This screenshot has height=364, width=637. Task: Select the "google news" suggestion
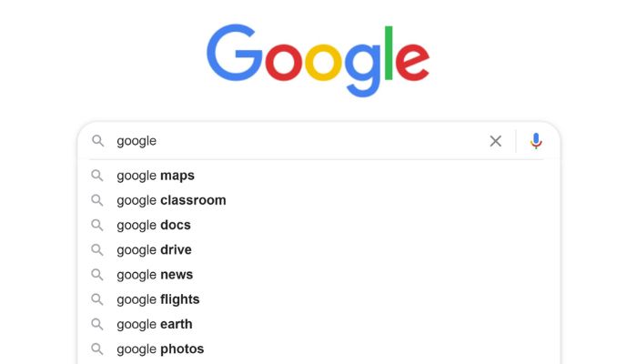(x=155, y=275)
